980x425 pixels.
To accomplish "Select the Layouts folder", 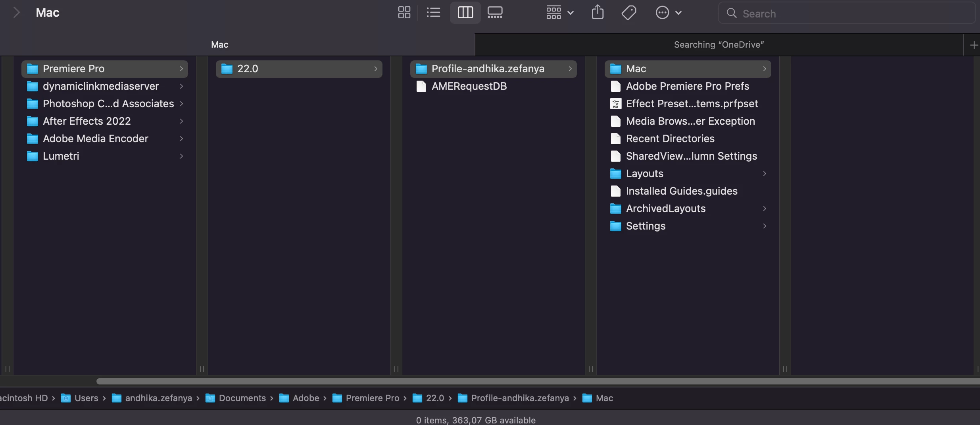I will pos(688,174).
